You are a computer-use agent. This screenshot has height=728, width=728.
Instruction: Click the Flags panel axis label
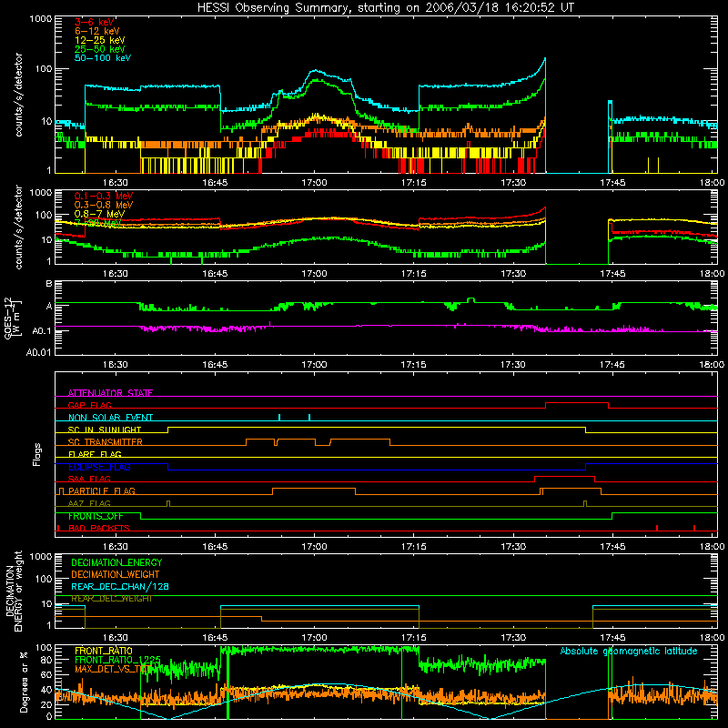36,454
